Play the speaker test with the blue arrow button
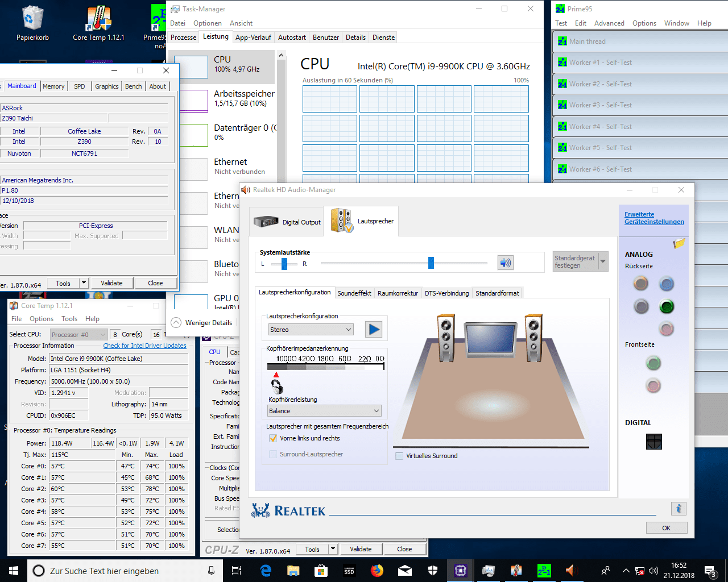728x582 pixels. (x=374, y=329)
